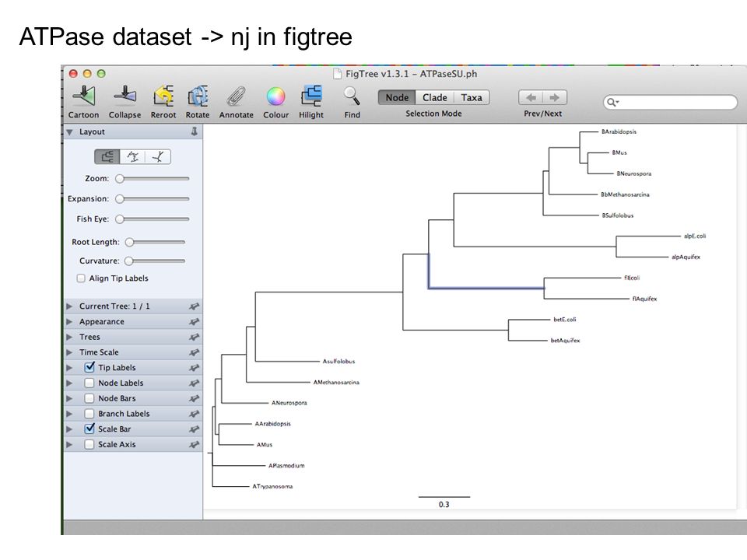This screenshot has height=560, width=747.
Task: Select radial tree layout icon
Action: [x=158, y=156]
